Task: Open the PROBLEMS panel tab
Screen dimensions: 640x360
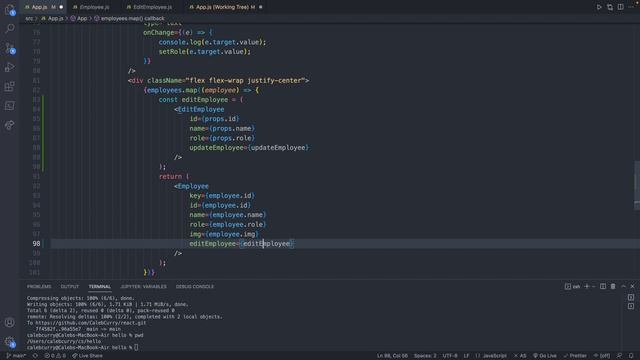Action: pos(39,287)
